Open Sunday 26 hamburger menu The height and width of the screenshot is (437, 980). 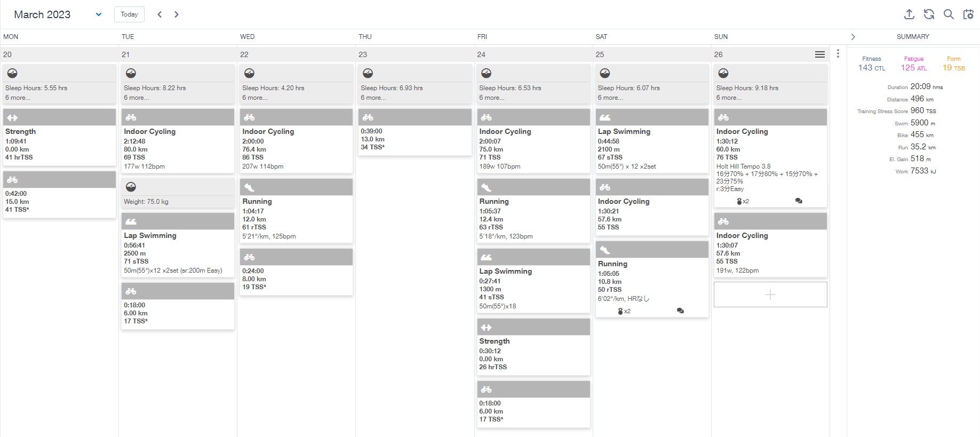820,54
